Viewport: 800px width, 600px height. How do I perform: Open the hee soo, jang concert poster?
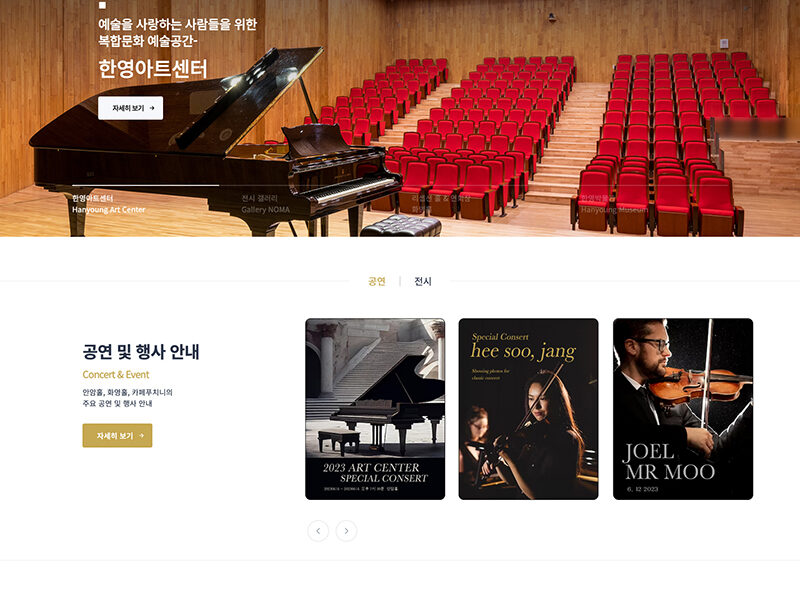pyautogui.click(x=529, y=409)
